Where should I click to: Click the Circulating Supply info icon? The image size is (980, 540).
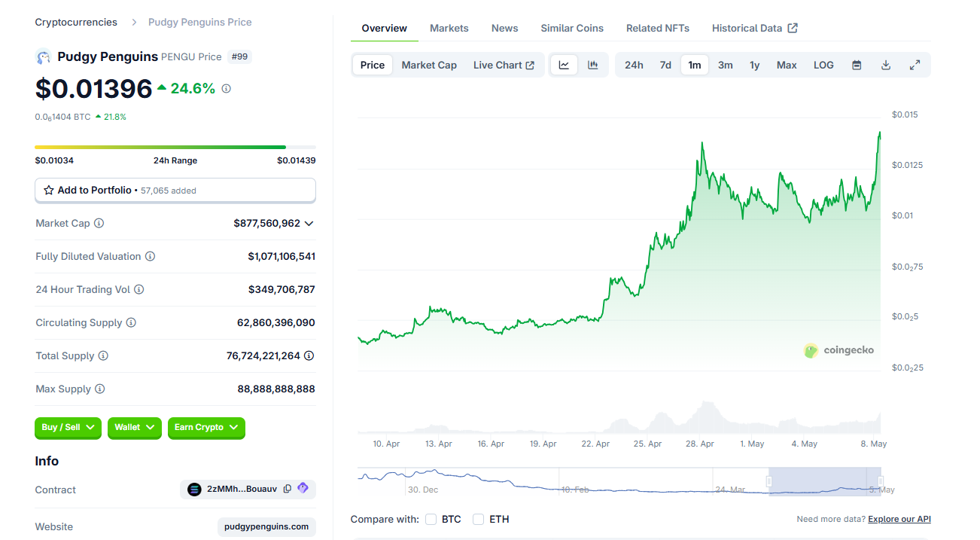tap(131, 322)
